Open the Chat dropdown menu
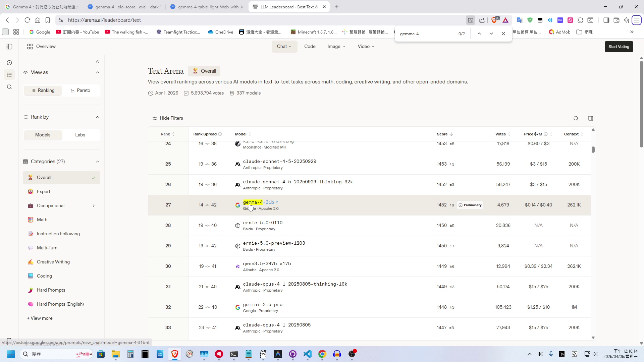Viewport: 644px width, 362px height. (x=284, y=47)
